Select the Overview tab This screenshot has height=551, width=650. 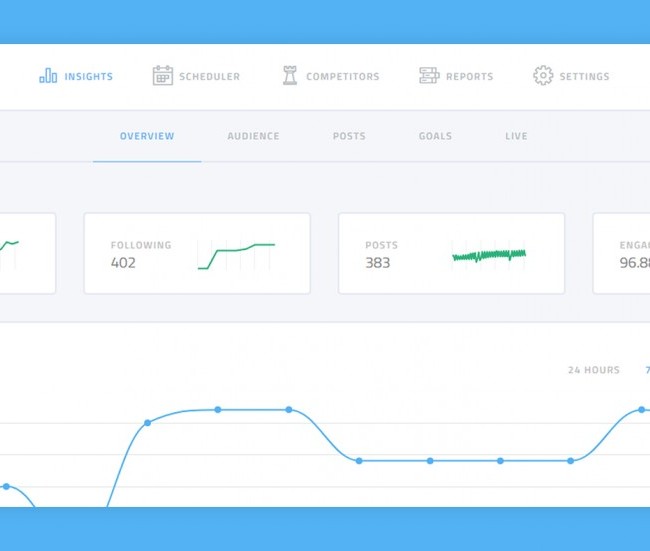147,136
